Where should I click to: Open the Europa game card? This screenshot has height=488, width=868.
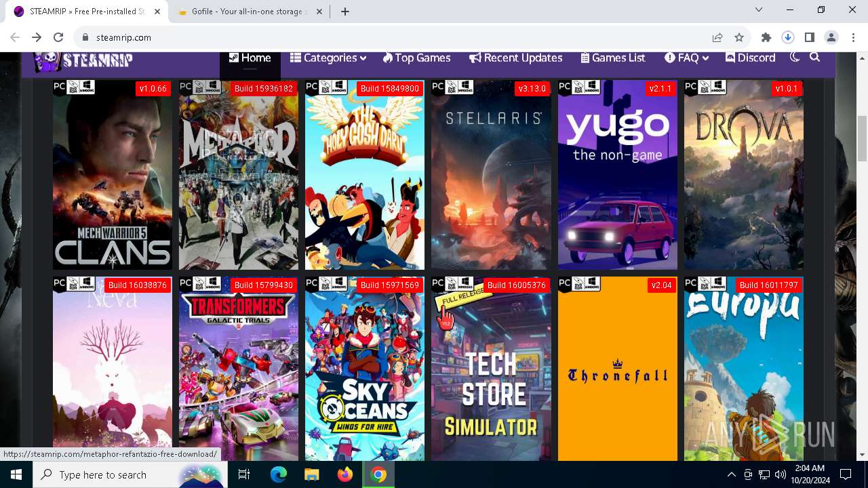744,369
